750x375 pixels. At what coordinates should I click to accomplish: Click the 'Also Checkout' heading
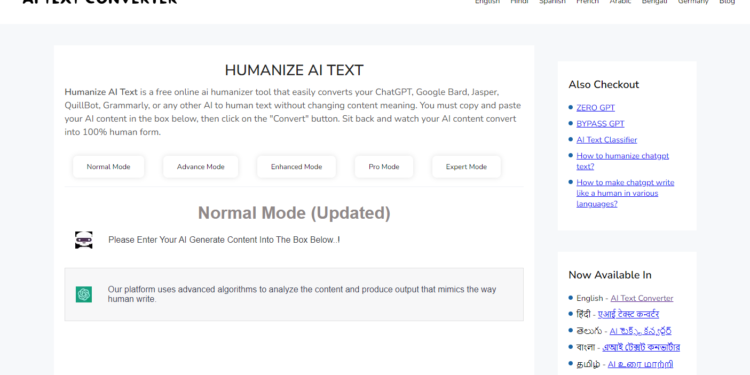point(604,85)
